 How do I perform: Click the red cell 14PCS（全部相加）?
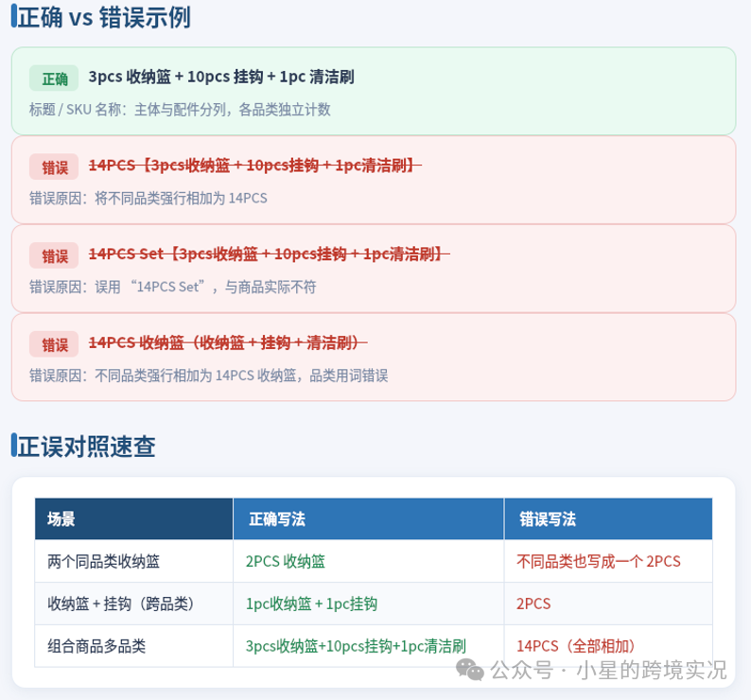(608, 646)
